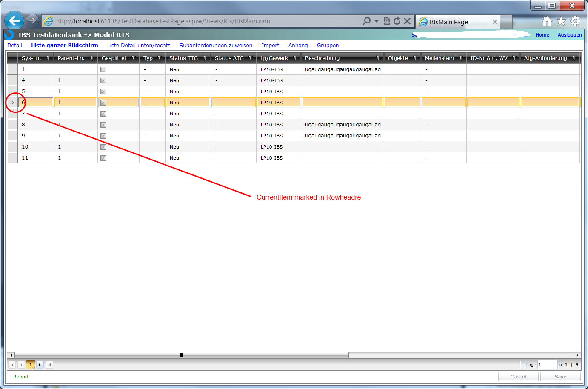Click the LP10-IBS cell in row 10

point(279,147)
